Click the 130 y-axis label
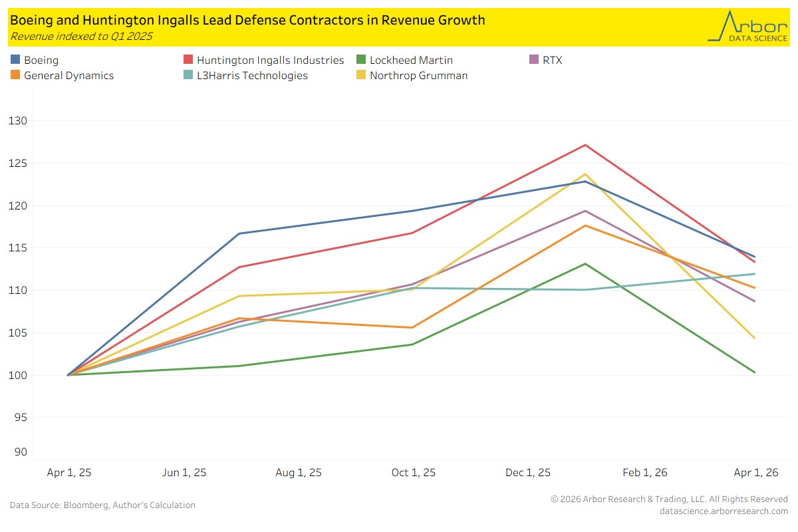The height and width of the screenshot is (532, 798). pyautogui.click(x=17, y=120)
